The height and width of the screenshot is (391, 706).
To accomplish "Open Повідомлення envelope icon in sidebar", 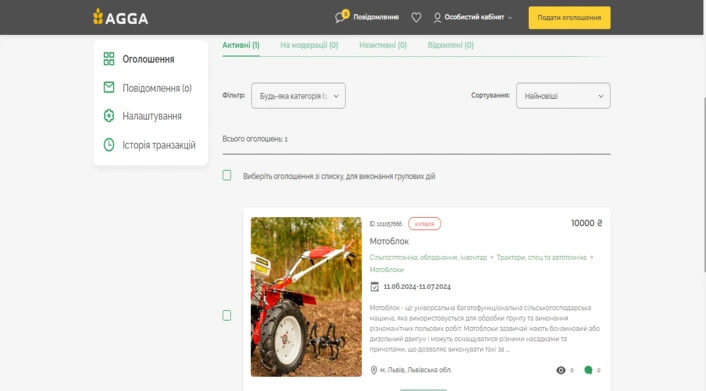I will pyautogui.click(x=109, y=87).
